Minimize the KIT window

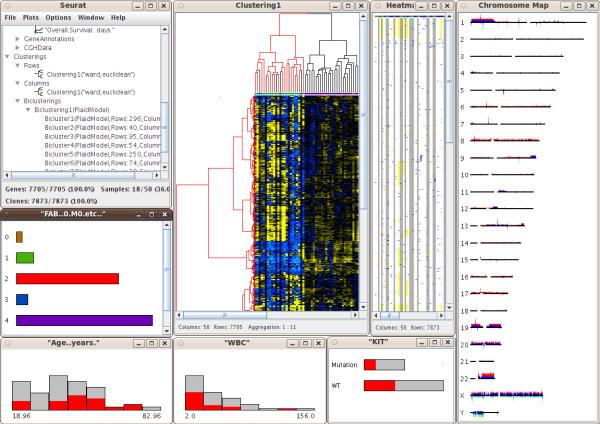pos(422,343)
